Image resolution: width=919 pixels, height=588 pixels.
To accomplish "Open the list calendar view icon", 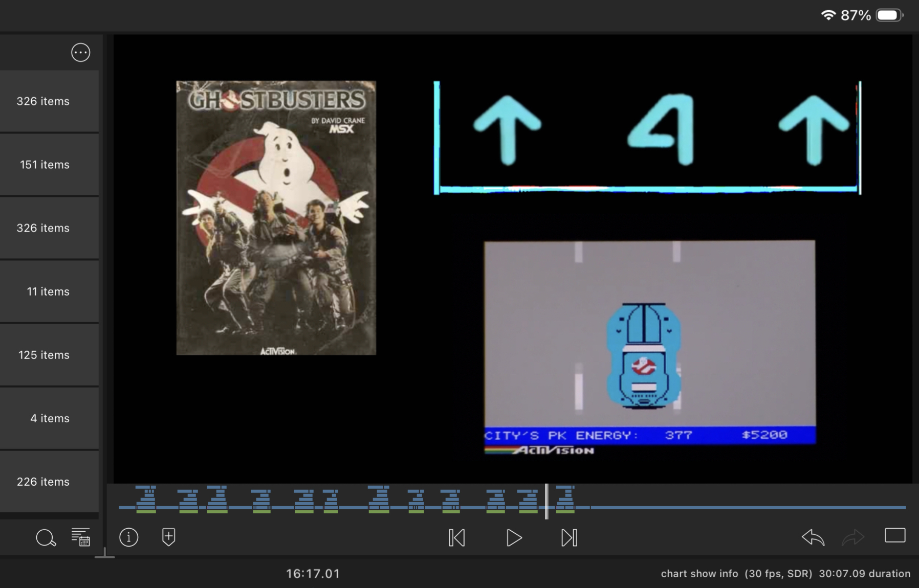I will pos(81,537).
